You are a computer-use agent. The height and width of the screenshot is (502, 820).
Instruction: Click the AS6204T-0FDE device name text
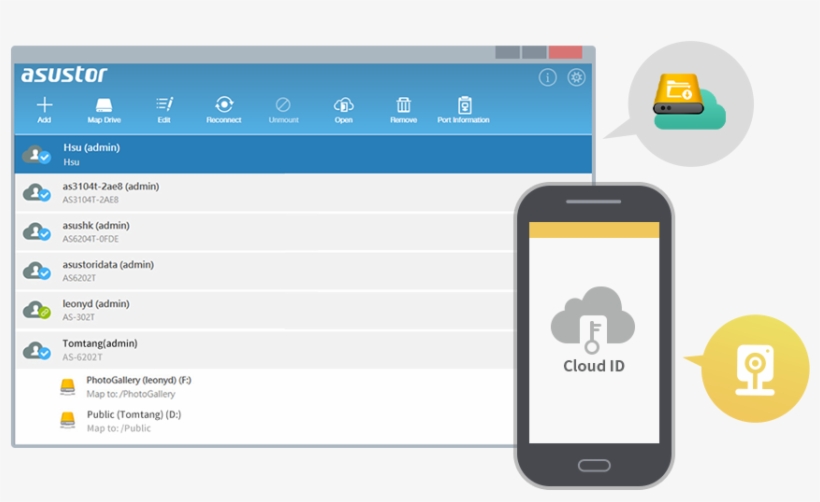pos(90,239)
